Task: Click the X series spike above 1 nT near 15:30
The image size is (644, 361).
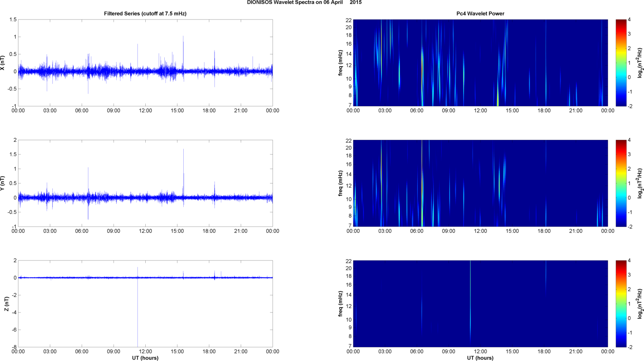Action: [183, 53]
